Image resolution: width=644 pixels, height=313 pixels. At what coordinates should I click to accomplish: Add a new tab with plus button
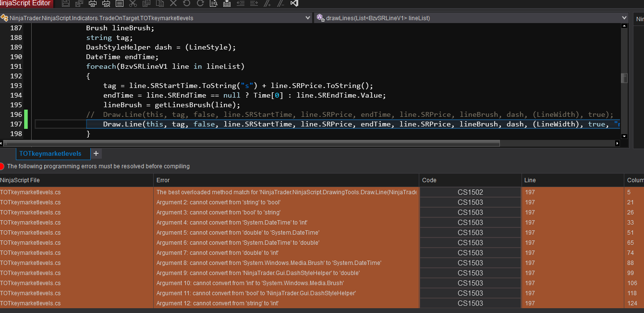(x=96, y=154)
